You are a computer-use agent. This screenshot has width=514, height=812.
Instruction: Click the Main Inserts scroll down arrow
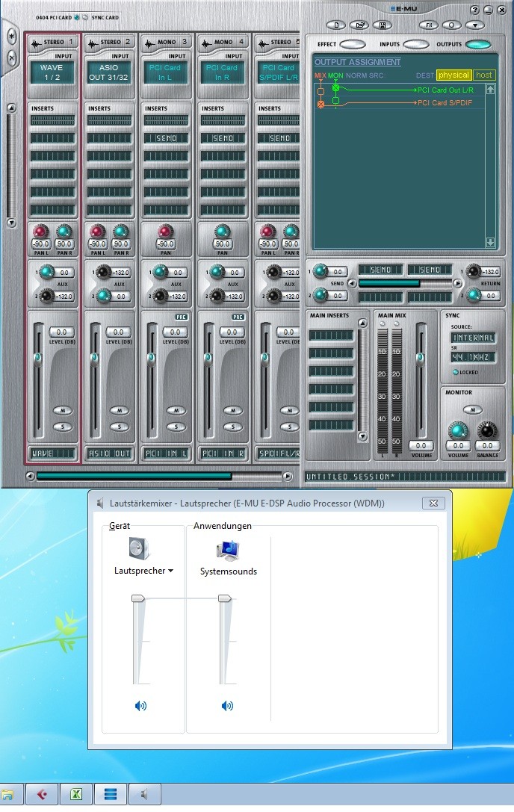pos(362,436)
